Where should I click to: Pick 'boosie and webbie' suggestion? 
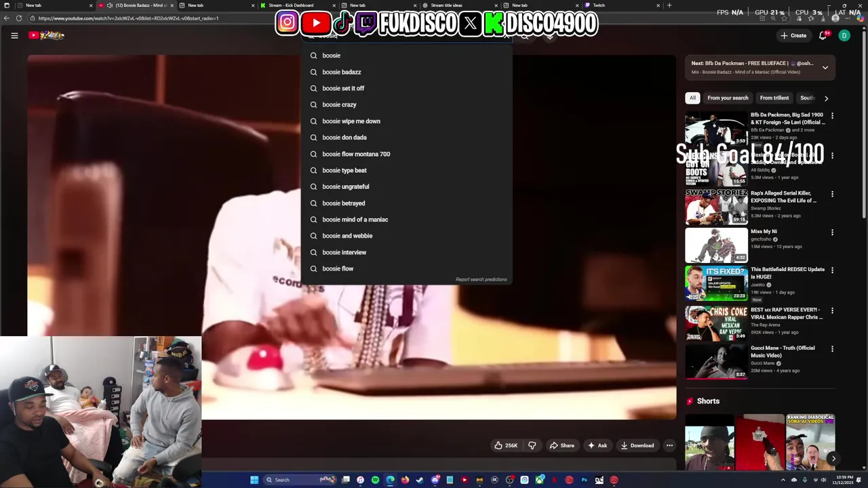407,236
